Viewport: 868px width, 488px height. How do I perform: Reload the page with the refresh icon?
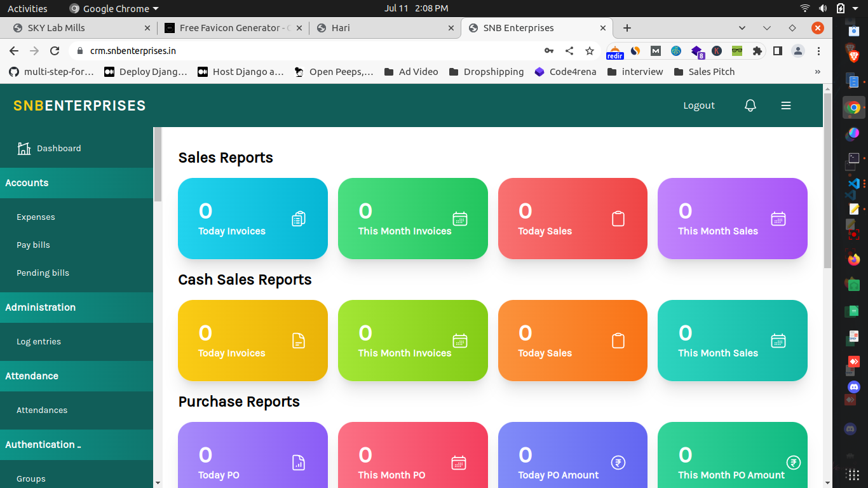tap(55, 51)
